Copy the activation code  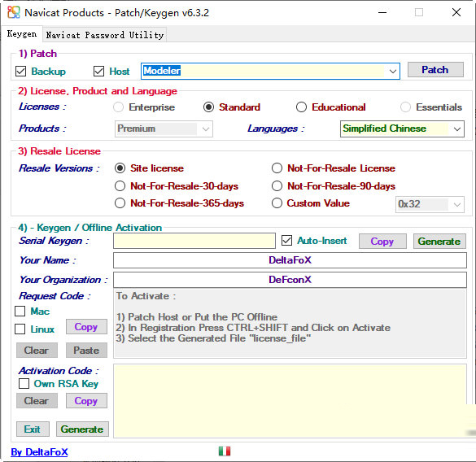click(86, 401)
